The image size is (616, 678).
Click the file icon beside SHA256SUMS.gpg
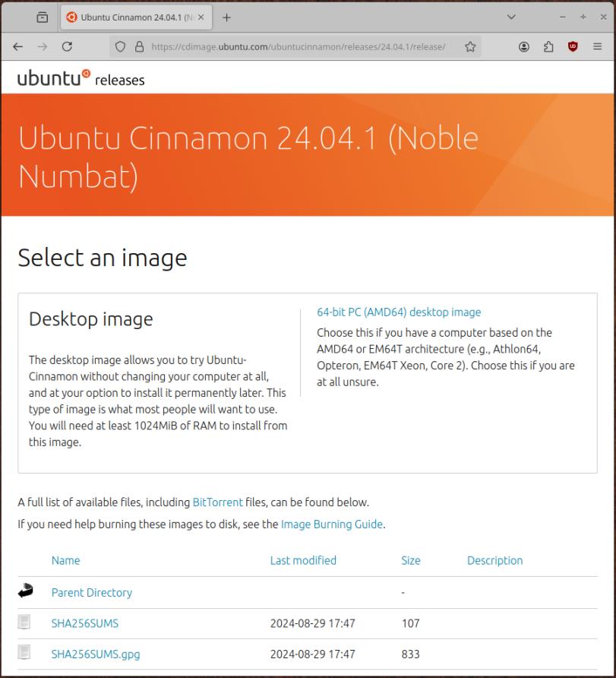coord(24,652)
